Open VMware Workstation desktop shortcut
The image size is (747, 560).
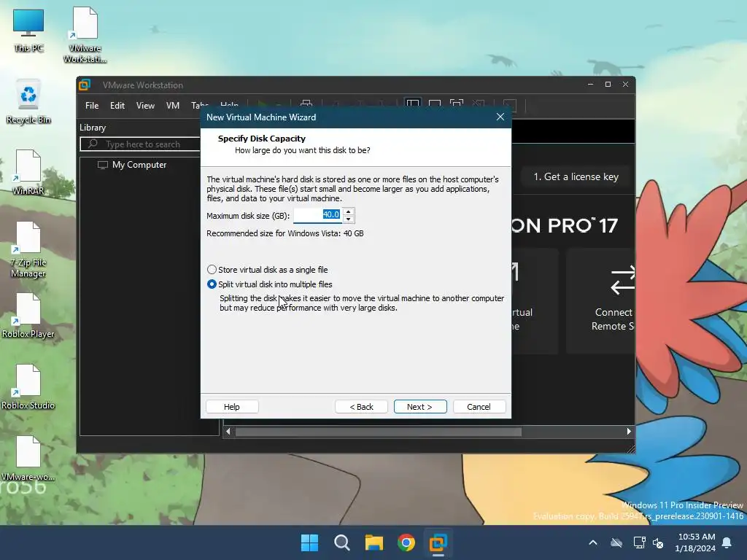(85, 34)
